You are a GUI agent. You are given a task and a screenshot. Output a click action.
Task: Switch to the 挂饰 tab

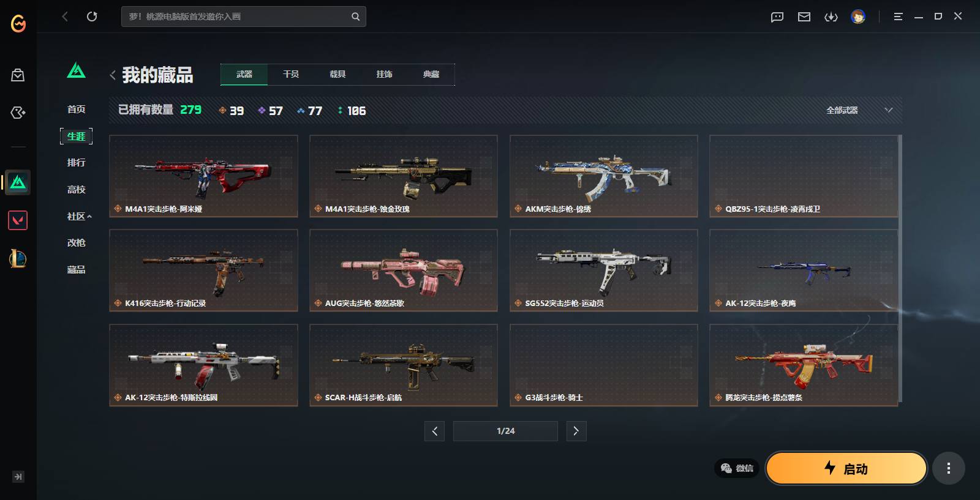click(384, 74)
